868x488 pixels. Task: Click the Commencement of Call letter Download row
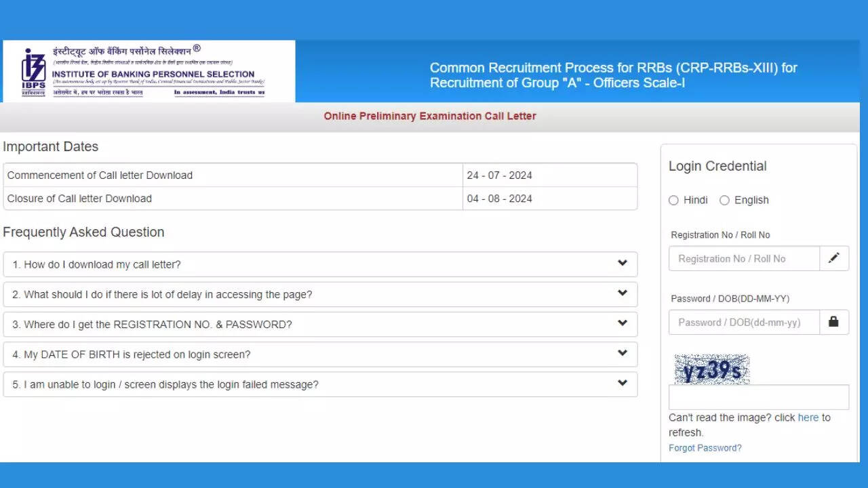[320, 175]
